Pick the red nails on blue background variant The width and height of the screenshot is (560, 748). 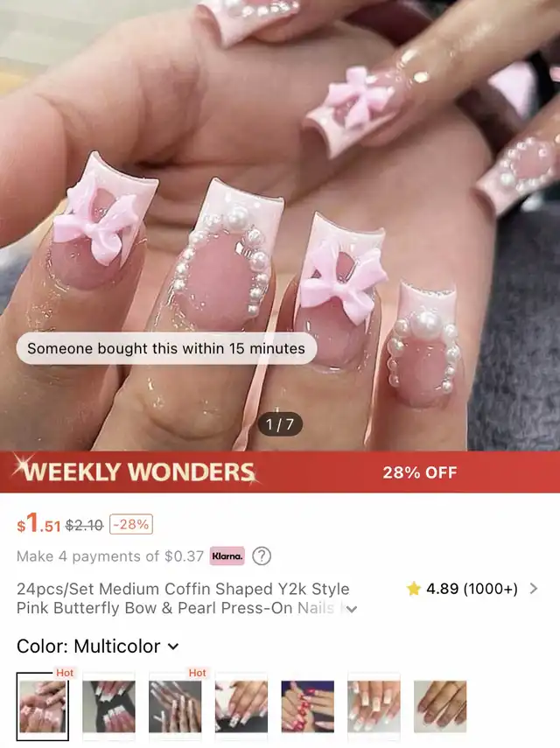(308, 707)
